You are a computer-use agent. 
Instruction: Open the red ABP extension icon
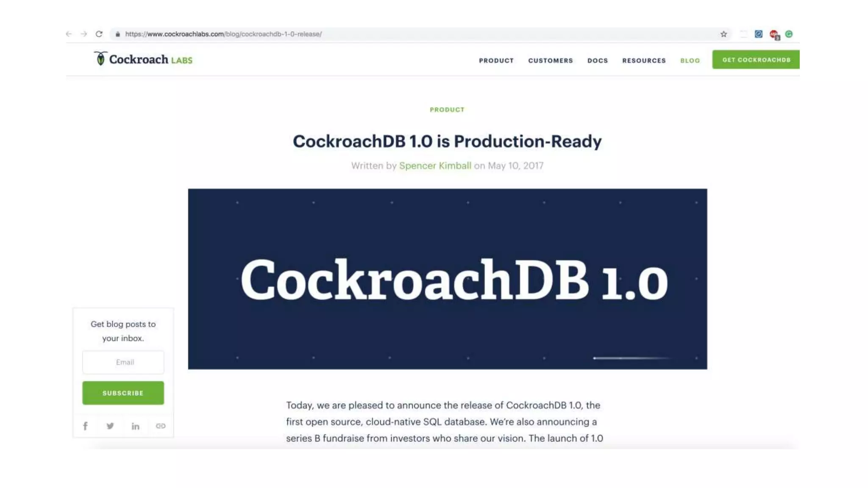pos(774,35)
